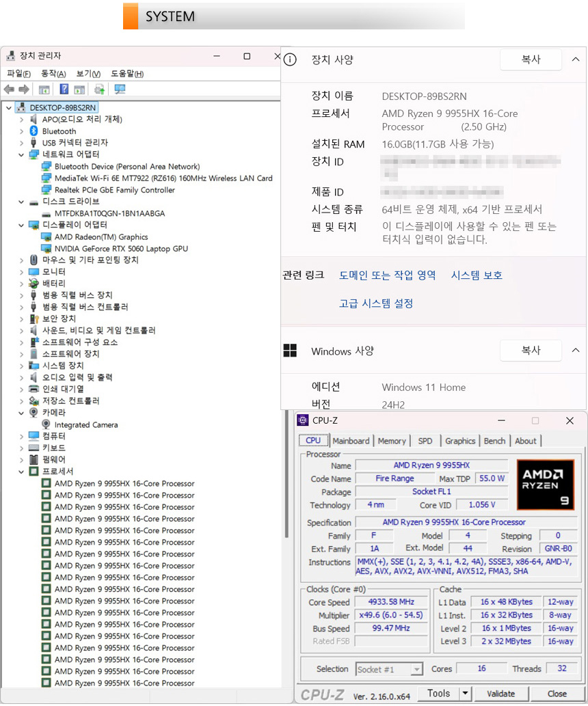Open the 동작(A) menu

click(x=53, y=74)
